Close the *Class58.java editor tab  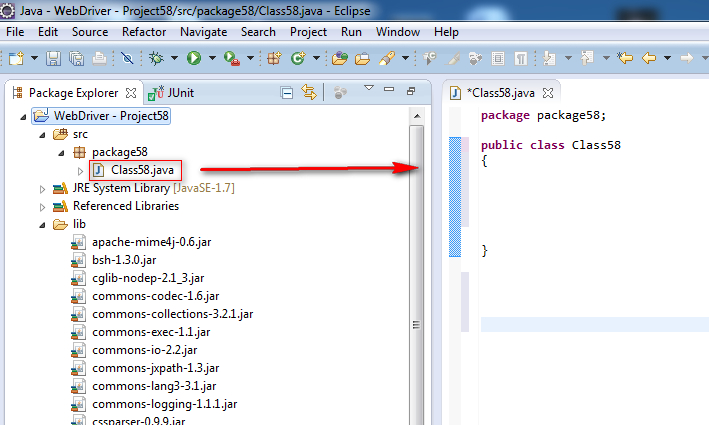point(548,93)
